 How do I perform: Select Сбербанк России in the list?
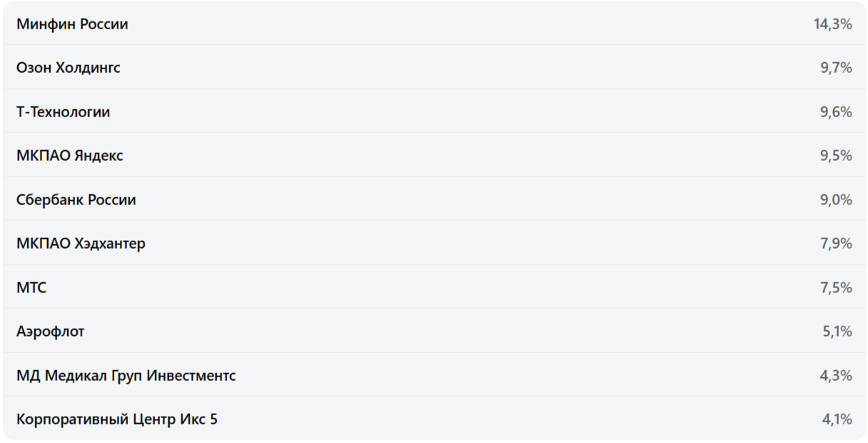click(x=76, y=200)
